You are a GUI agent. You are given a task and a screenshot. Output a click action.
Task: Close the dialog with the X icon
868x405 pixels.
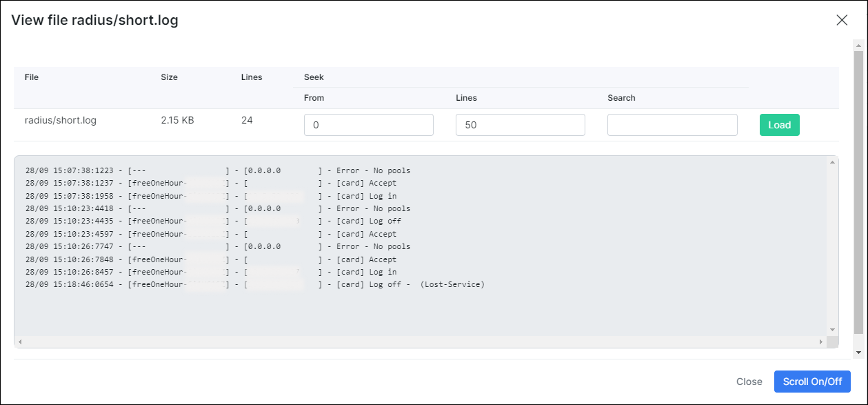[842, 20]
